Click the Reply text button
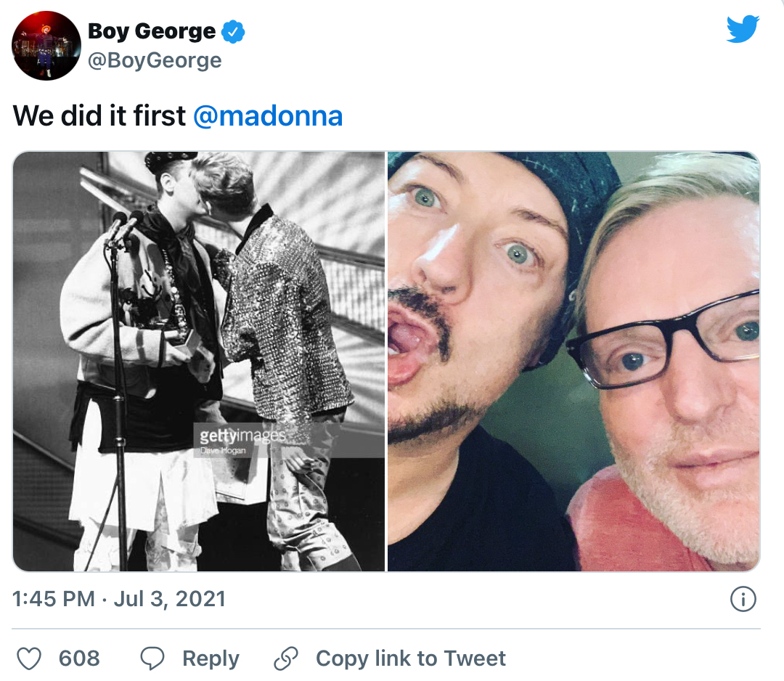Screen dimensions: 784x681 211,658
